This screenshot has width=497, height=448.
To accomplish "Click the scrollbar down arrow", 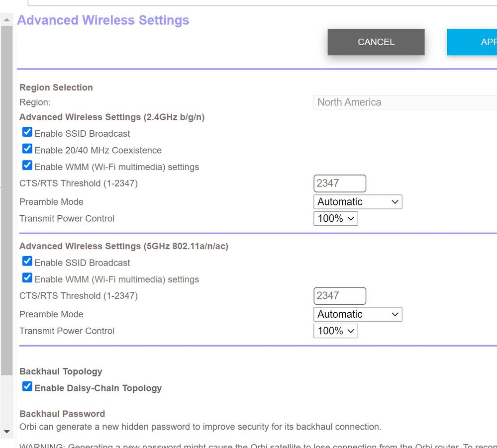I will click(7, 432).
